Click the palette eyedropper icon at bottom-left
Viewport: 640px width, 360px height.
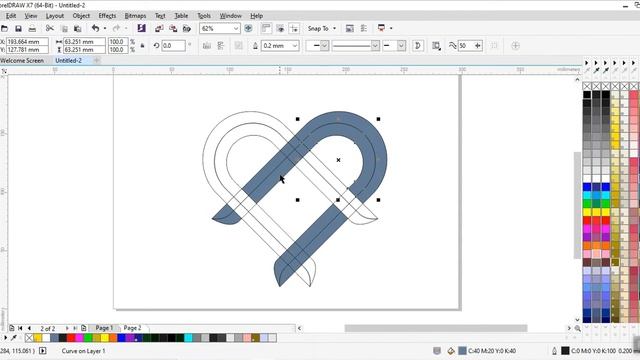(14, 338)
